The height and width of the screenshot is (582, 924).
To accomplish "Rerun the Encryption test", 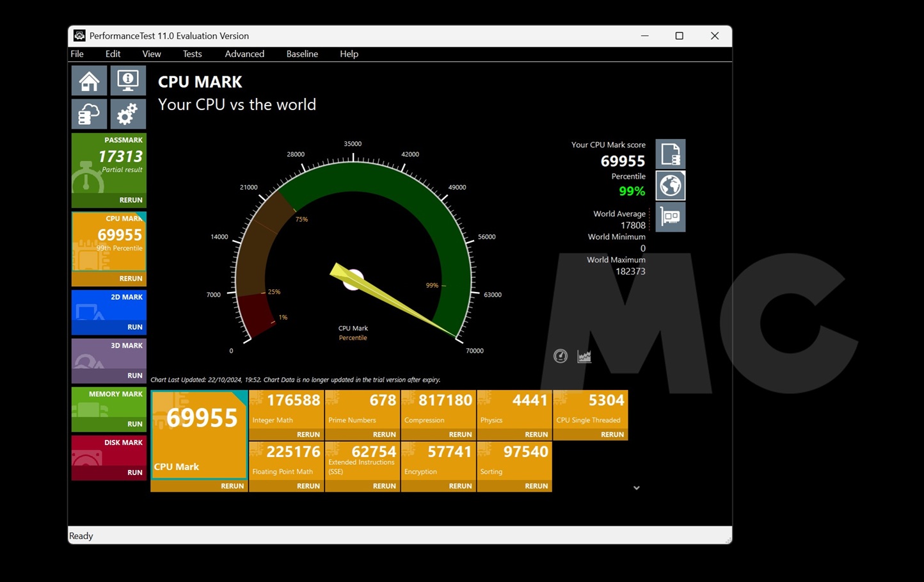I will (459, 486).
